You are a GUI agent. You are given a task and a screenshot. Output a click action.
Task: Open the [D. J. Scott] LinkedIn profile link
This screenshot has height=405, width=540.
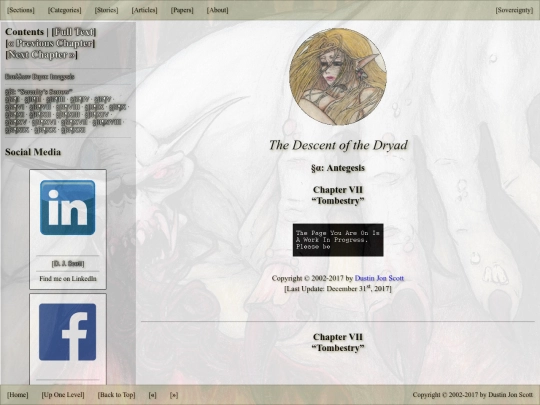click(x=68, y=263)
